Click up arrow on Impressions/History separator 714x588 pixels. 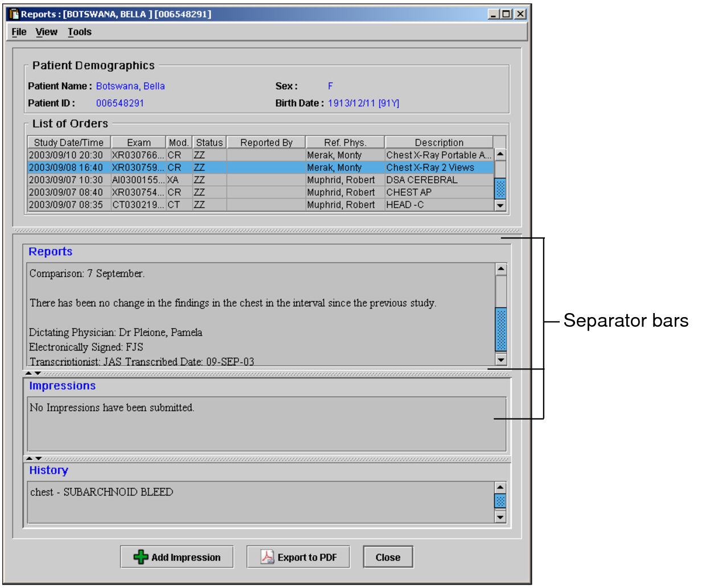[x=29, y=458]
